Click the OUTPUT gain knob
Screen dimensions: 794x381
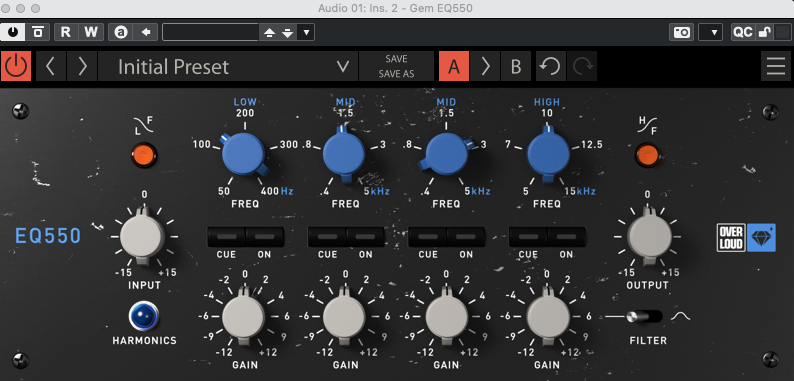pyautogui.click(x=650, y=236)
